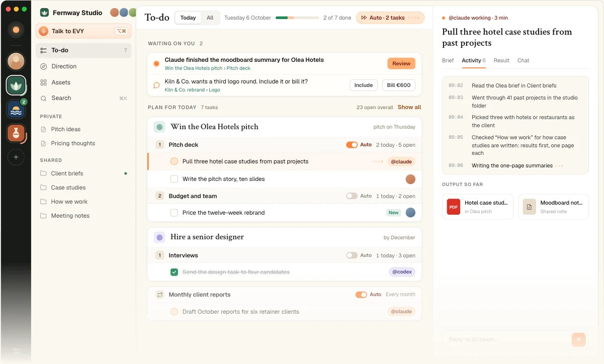Viewport: 604px width, 364px height.
Task: Click the repeat icon beside Monthly client reports
Action: [x=159, y=295]
